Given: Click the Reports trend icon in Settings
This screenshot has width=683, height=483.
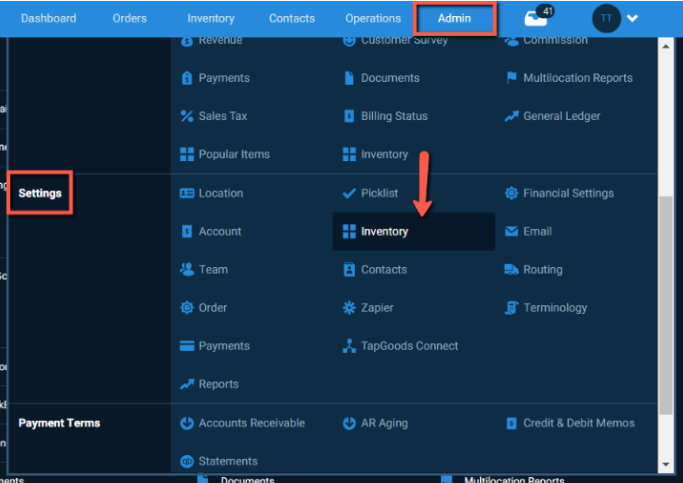Looking at the screenshot, I should (187, 384).
